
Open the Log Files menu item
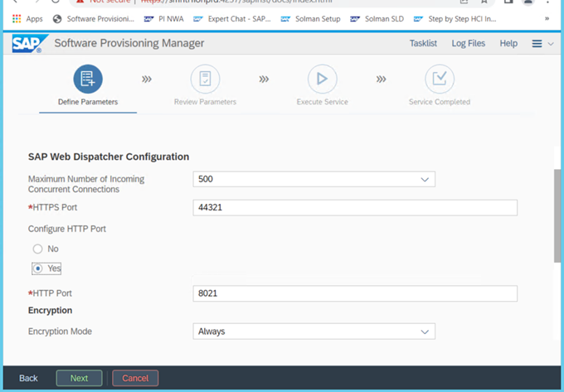(x=469, y=43)
